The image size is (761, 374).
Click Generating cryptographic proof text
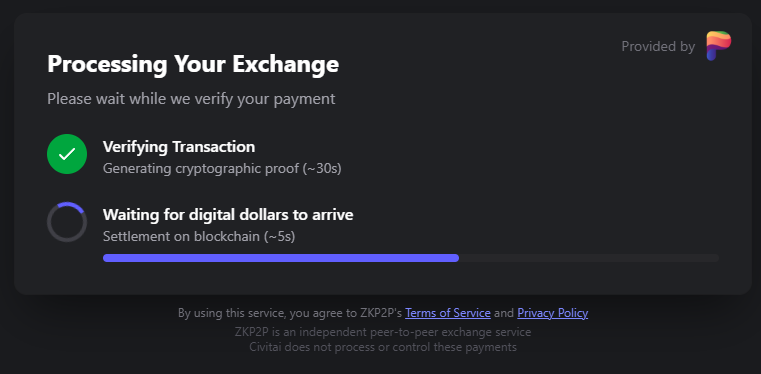(201, 169)
